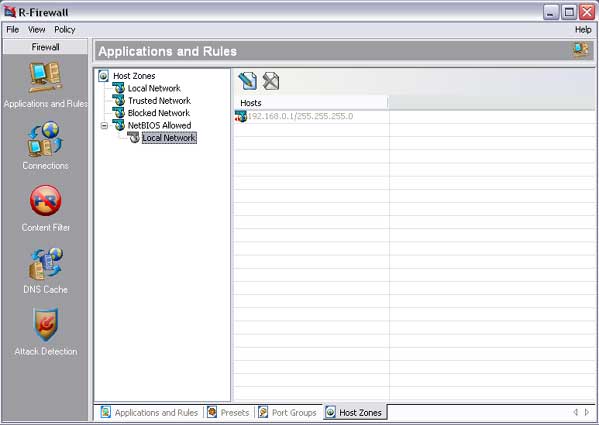Select the top-level Local Network zone
Viewport: 599px width, 425px height.
[154, 88]
